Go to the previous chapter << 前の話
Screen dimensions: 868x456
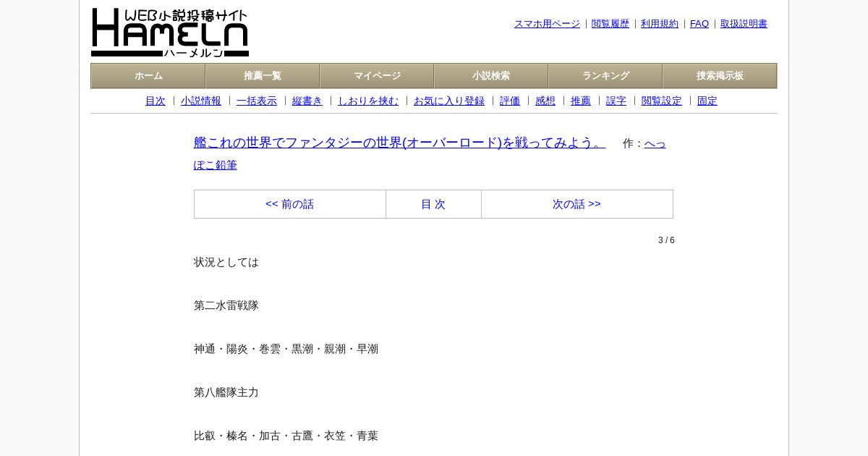click(289, 204)
